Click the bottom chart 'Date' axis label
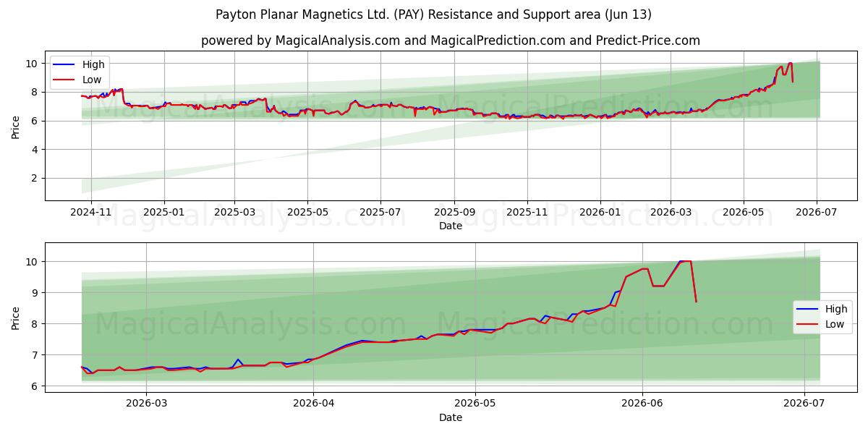The width and height of the screenshot is (868, 434). pyautogui.click(x=451, y=417)
